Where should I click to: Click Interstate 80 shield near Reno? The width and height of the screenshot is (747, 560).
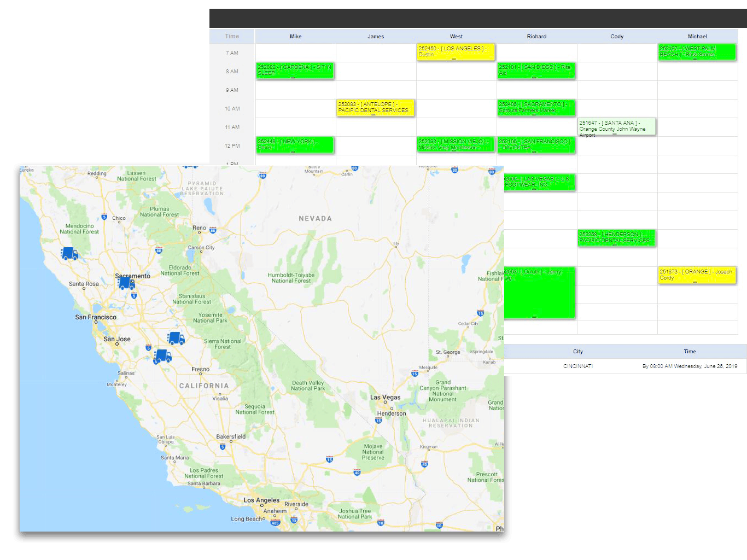pos(213,230)
